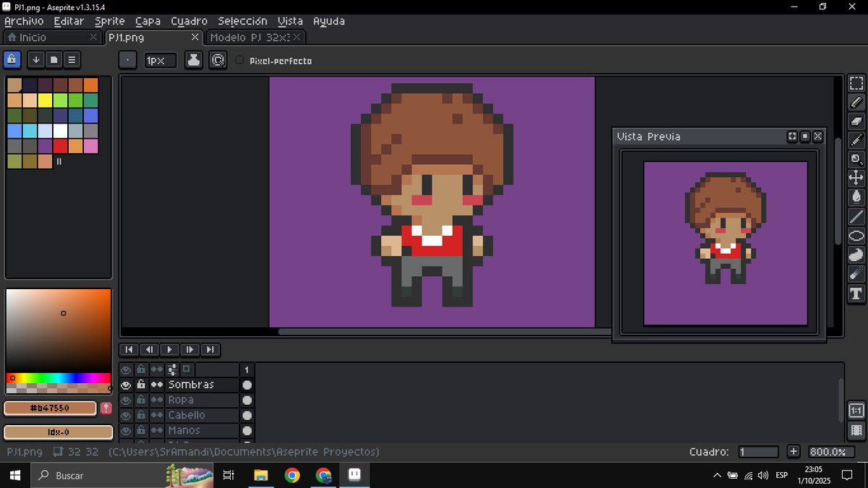Viewport: 868px width, 488px height.
Task: Open the Capa menu
Action: coord(148,21)
